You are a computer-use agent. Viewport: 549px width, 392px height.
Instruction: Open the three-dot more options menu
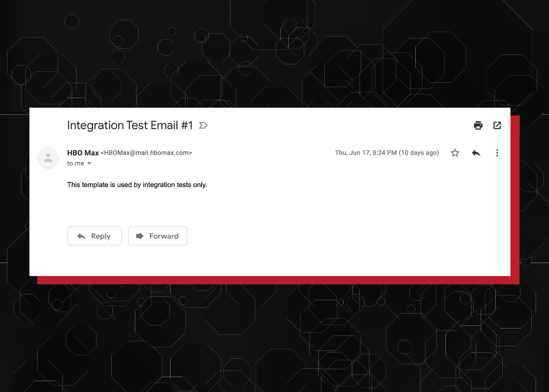coord(497,153)
